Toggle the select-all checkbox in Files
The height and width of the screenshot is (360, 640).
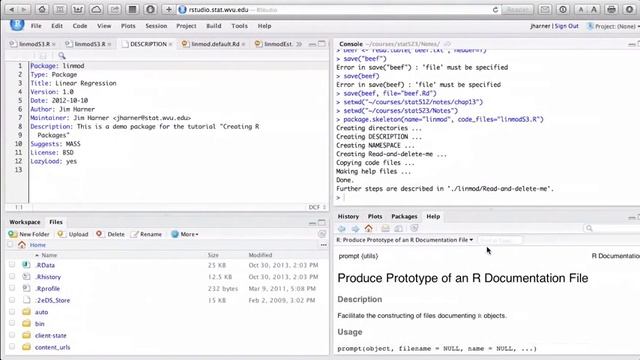(10, 244)
